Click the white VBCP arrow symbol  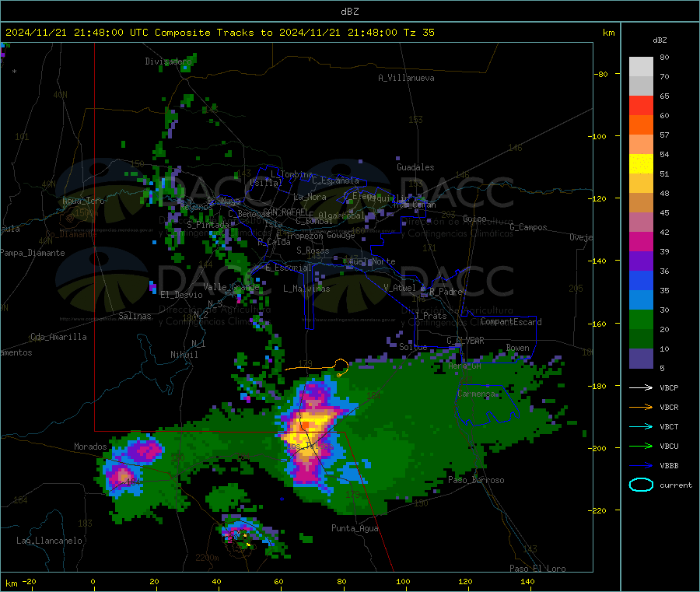(x=641, y=387)
